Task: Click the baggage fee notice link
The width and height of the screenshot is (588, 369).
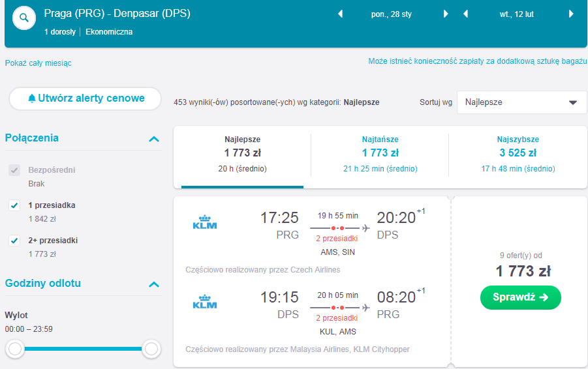Action: point(477,61)
